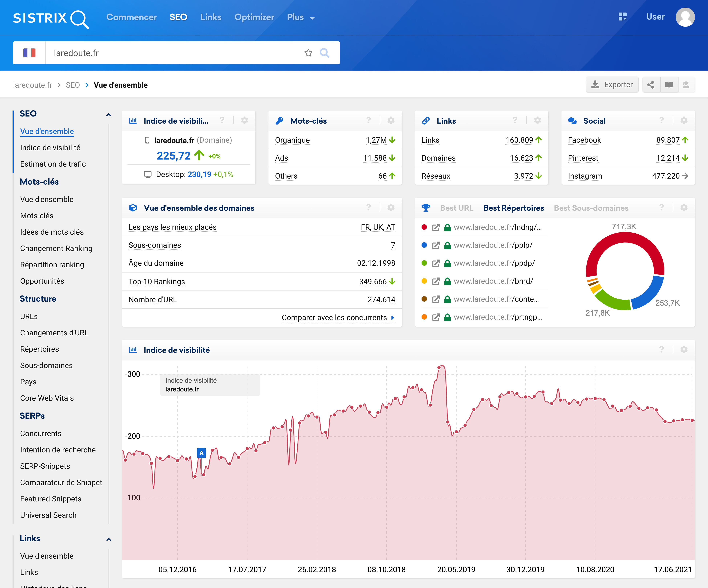Click the Exporter button
The height and width of the screenshot is (588, 708).
coord(612,85)
